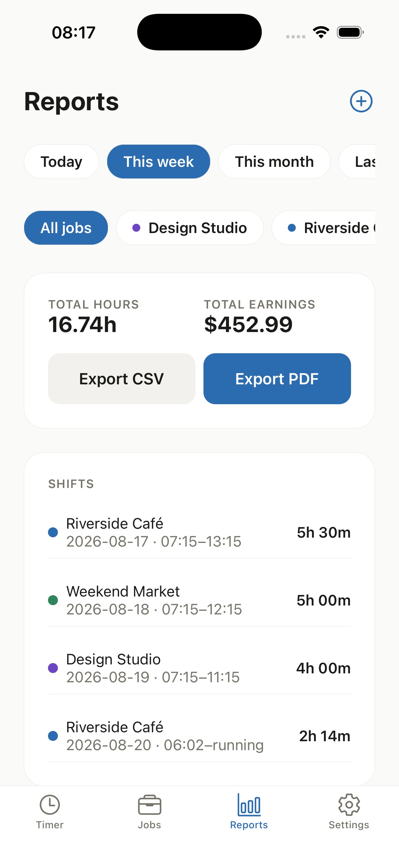Open the Settings gear icon

coord(349,805)
